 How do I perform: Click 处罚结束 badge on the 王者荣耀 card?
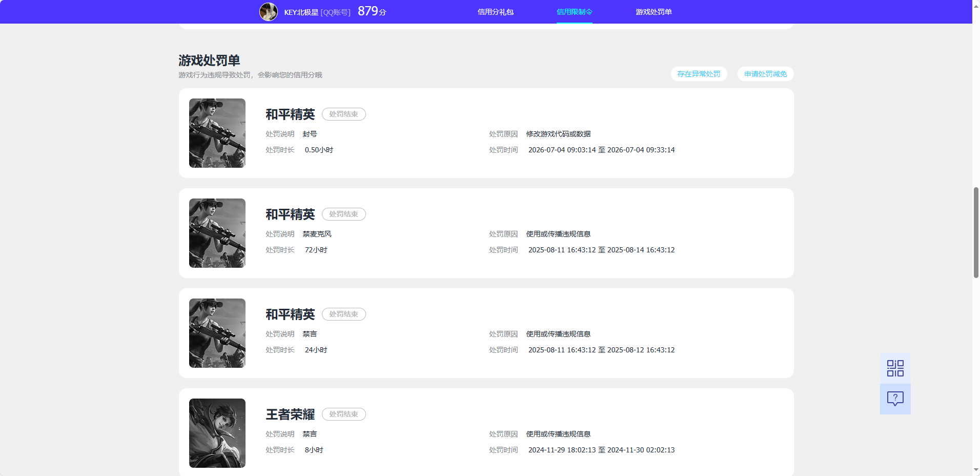click(x=343, y=414)
